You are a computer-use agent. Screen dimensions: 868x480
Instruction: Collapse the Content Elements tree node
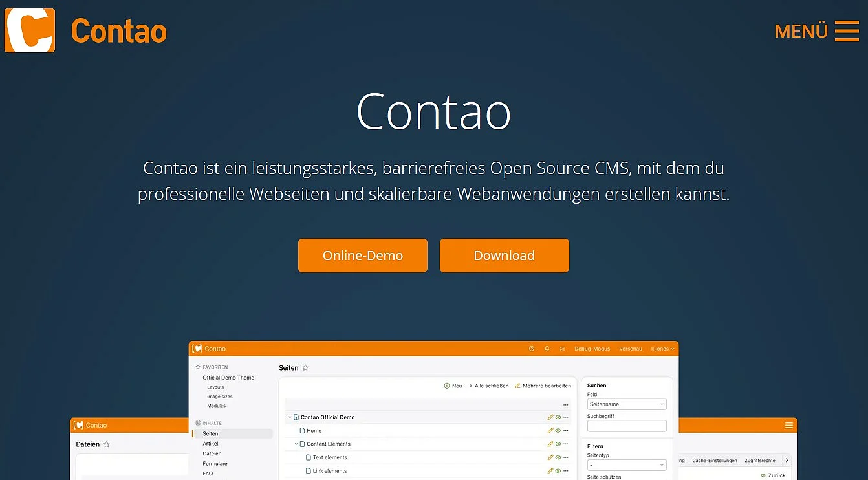pos(296,444)
